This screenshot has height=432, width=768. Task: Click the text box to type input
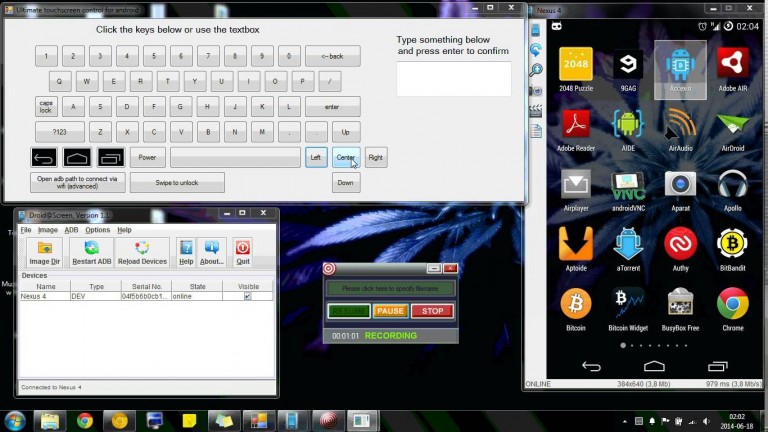coord(453,79)
